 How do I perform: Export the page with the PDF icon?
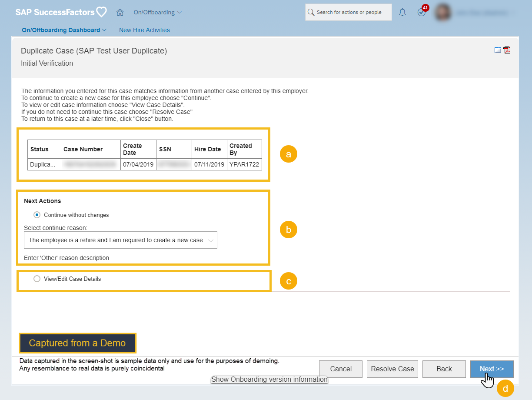pos(507,50)
